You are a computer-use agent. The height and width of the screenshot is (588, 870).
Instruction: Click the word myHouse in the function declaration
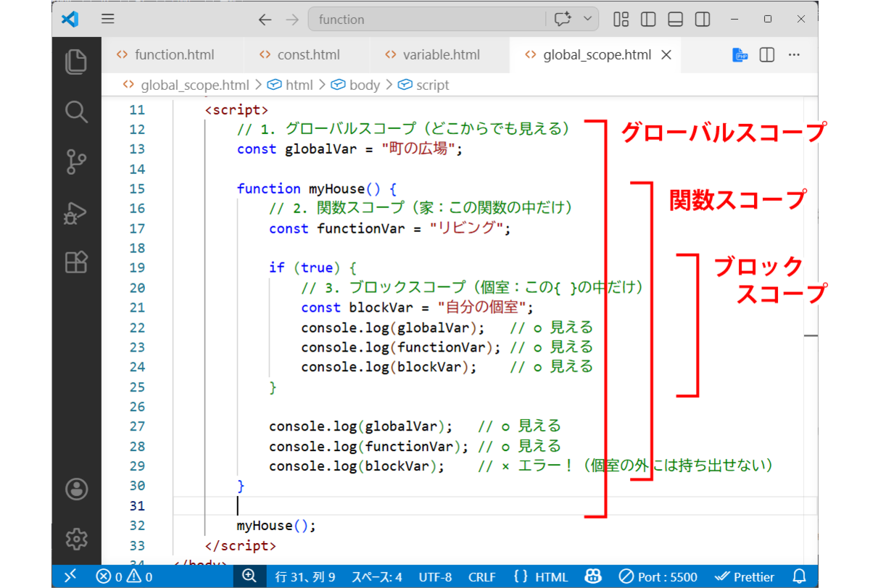tap(336, 189)
